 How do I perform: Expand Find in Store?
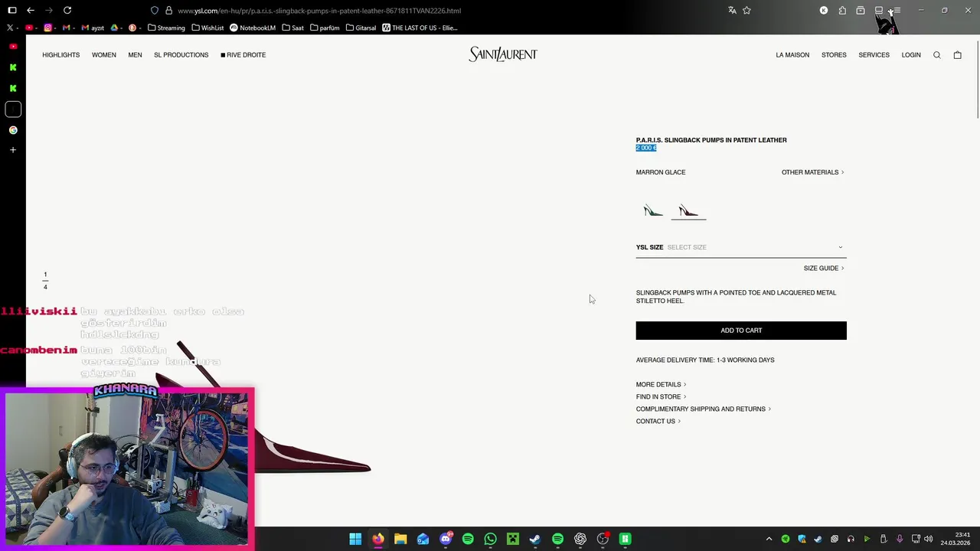tap(661, 397)
